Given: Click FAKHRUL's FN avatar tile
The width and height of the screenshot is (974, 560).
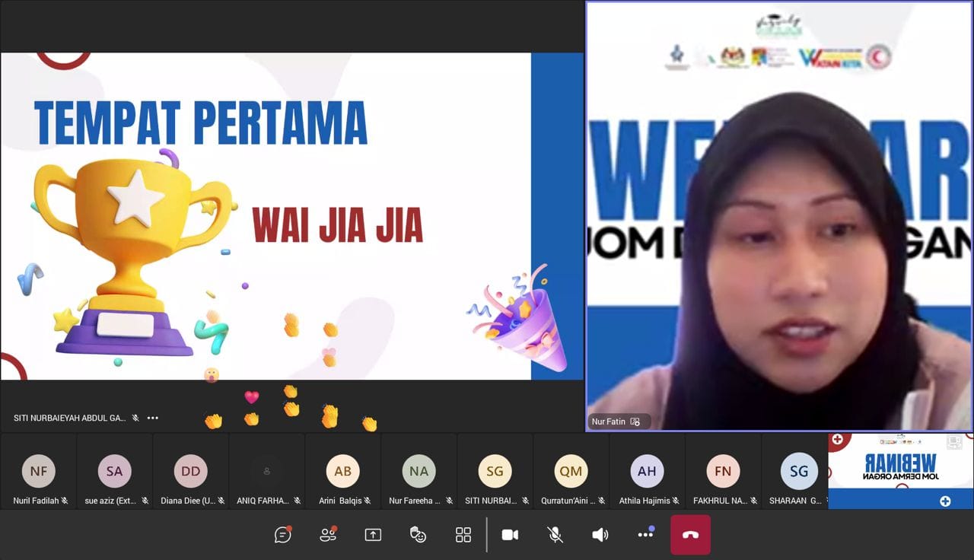Looking at the screenshot, I should pyautogui.click(x=723, y=471).
